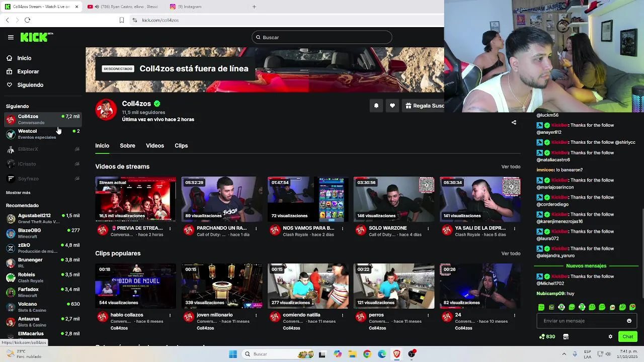
Task: Open options menu for comiendo natilla clip
Action: [x=342, y=315]
